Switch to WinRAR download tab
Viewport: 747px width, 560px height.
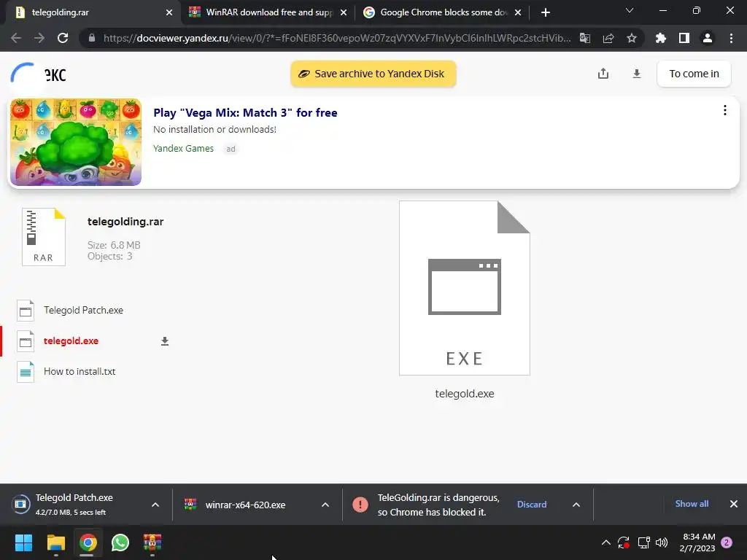coord(268,12)
